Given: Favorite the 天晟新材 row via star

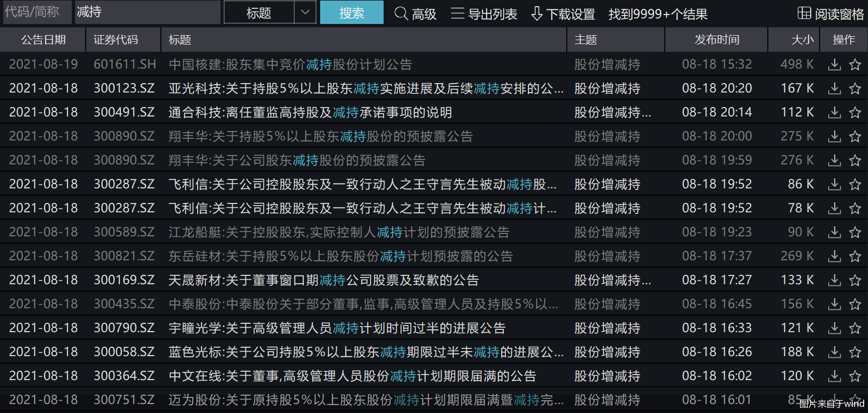Looking at the screenshot, I should 855,280.
